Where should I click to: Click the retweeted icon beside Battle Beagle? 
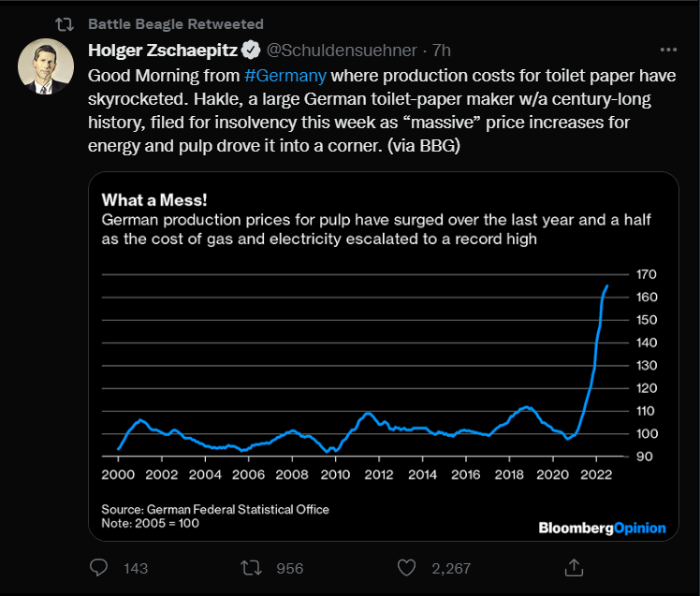pyautogui.click(x=65, y=24)
